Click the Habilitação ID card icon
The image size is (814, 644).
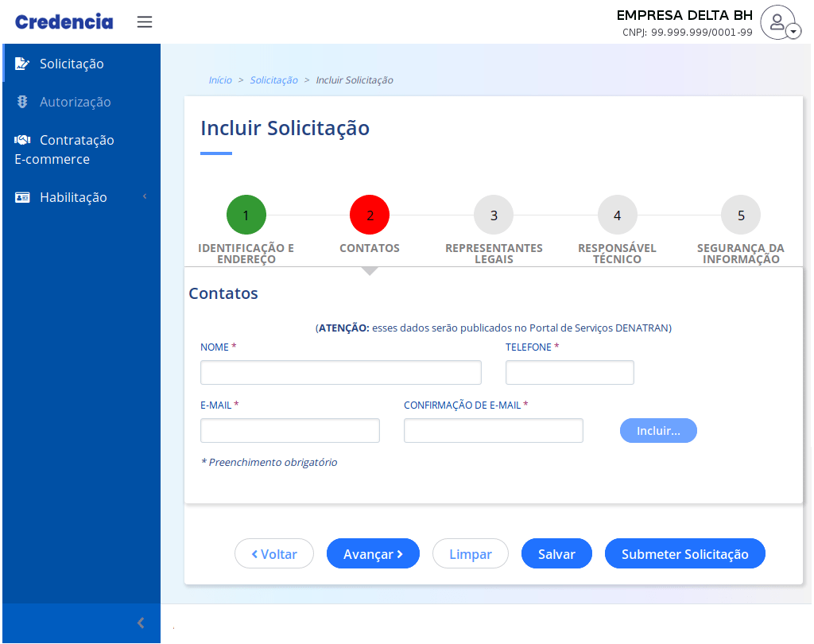coord(22,197)
